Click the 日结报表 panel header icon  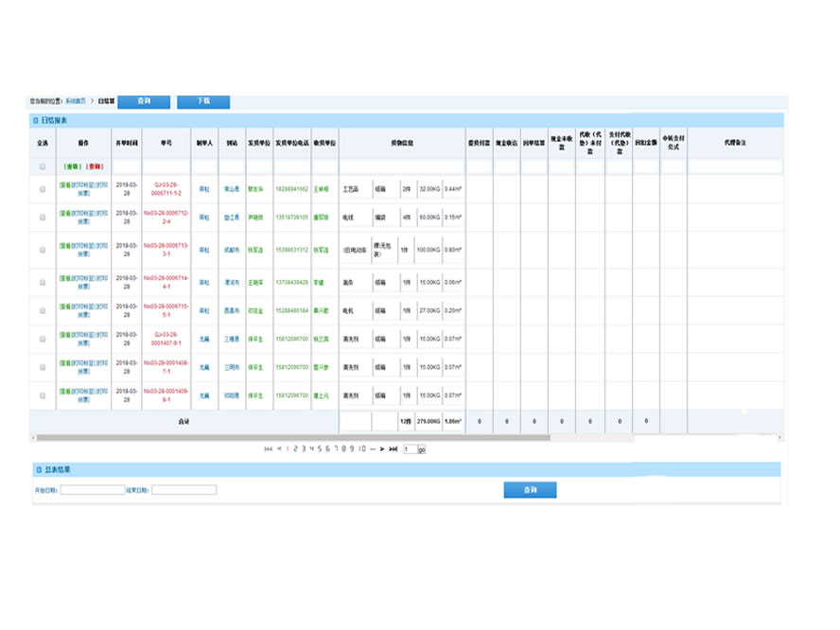tap(35, 121)
